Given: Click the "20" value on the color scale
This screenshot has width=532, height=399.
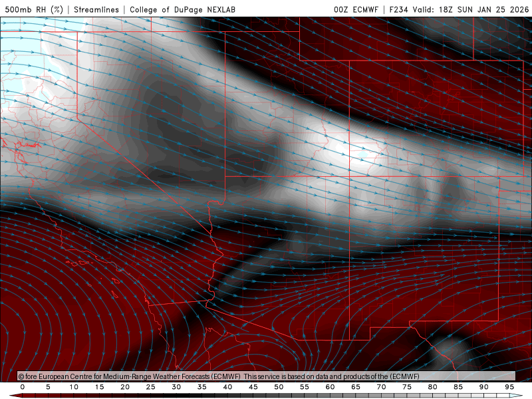Looking at the screenshot, I should click(125, 387).
